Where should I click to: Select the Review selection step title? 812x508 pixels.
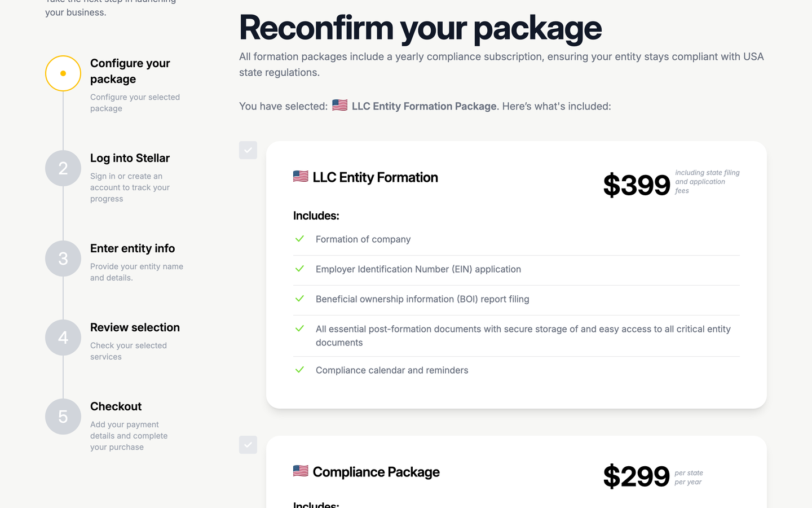pos(135,327)
